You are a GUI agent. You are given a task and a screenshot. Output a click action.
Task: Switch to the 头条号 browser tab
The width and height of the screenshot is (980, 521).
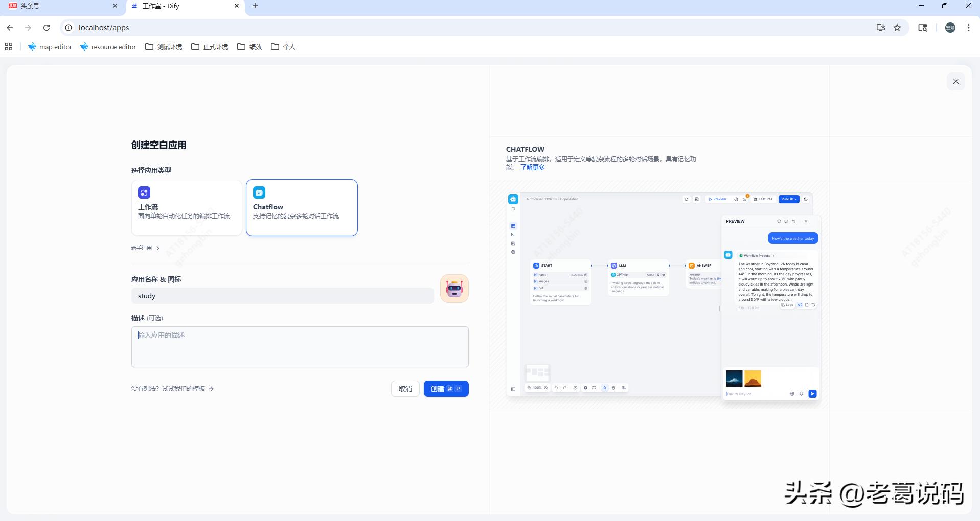pyautogui.click(x=61, y=6)
